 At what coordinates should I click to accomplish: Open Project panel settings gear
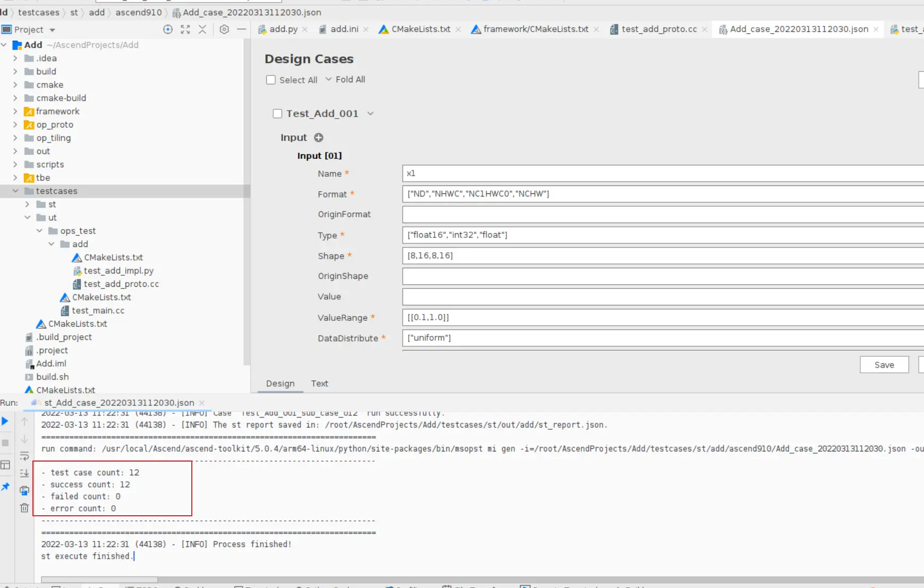(x=224, y=30)
